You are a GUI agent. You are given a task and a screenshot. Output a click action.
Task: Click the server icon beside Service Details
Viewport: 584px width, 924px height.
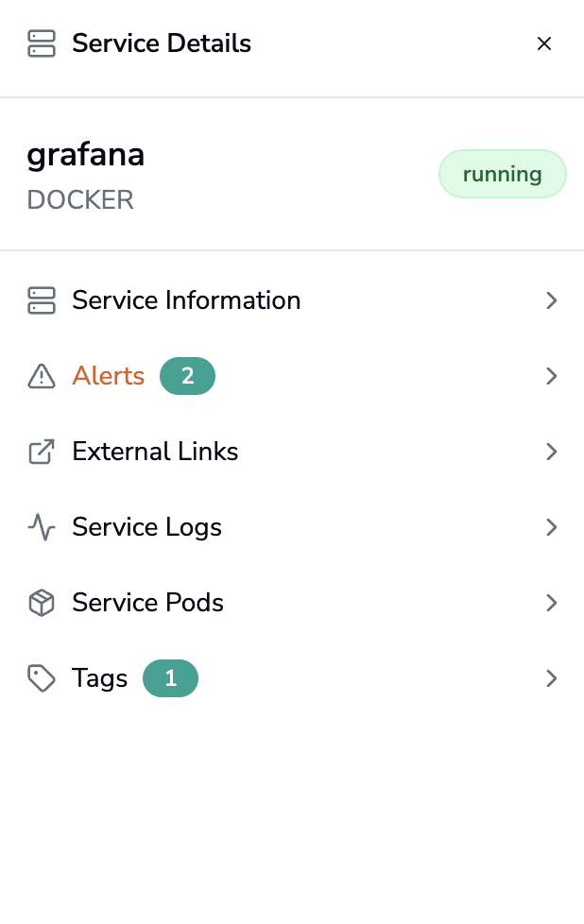click(42, 43)
